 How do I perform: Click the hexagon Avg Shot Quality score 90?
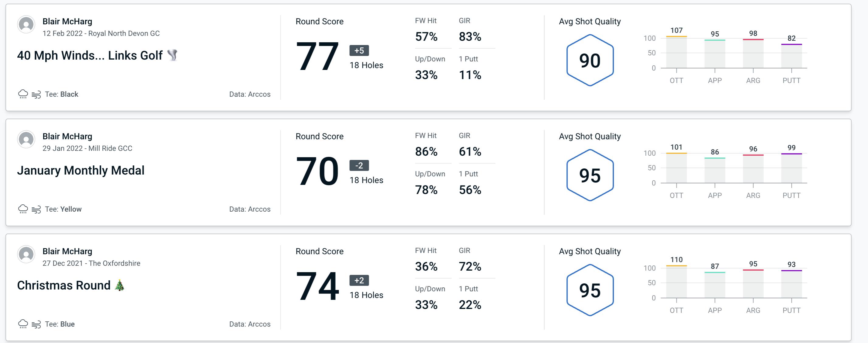(589, 59)
